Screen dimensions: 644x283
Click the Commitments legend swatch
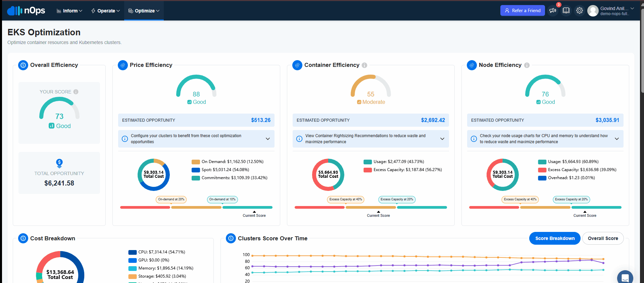point(196,178)
